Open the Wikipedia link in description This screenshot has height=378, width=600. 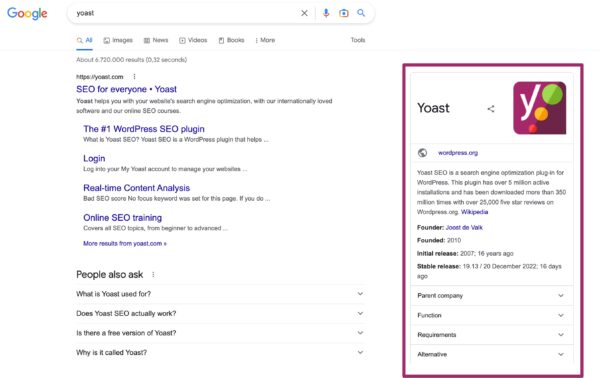(474, 212)
